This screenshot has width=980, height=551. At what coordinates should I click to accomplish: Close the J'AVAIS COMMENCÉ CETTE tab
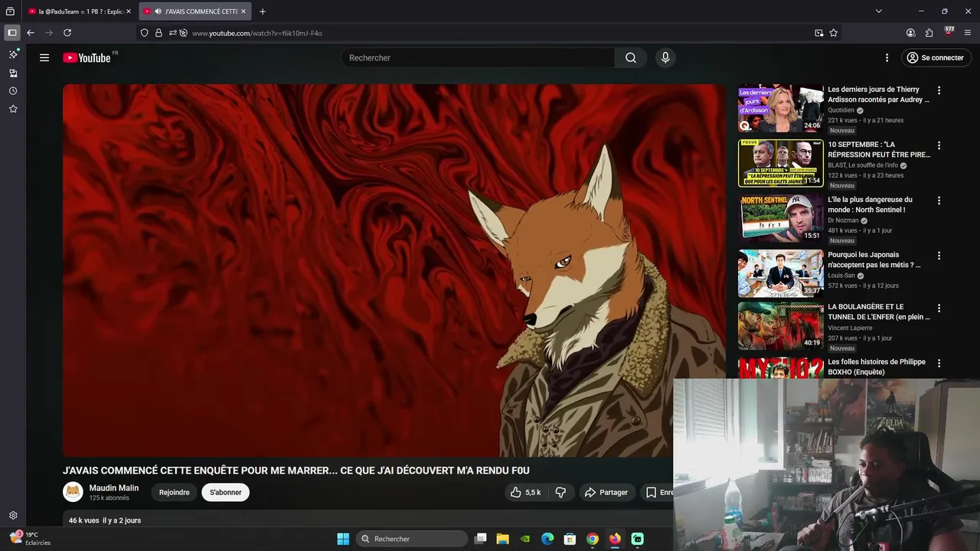(x=243, y=11)
